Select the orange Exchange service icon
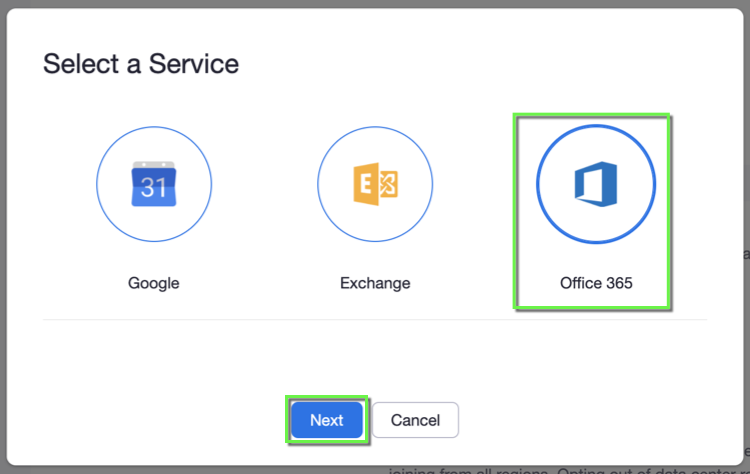This screenshot has width=750, height=474. tap(375, 186)
